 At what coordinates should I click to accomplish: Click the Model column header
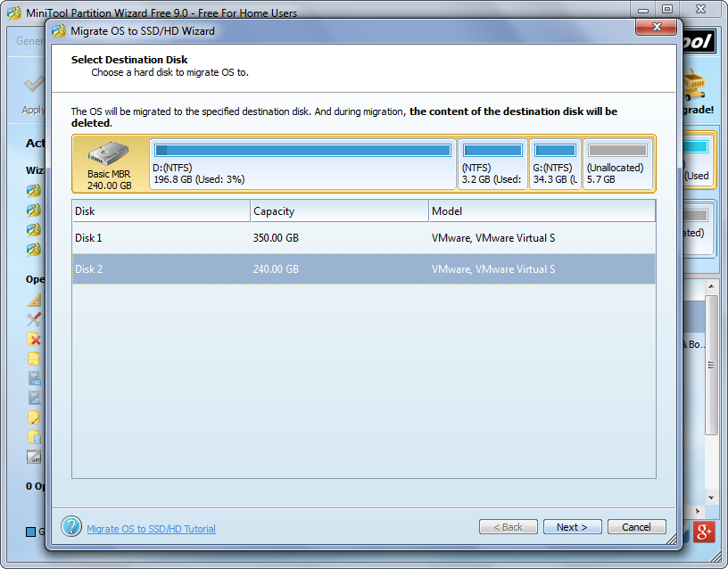[x=542, y=211]
